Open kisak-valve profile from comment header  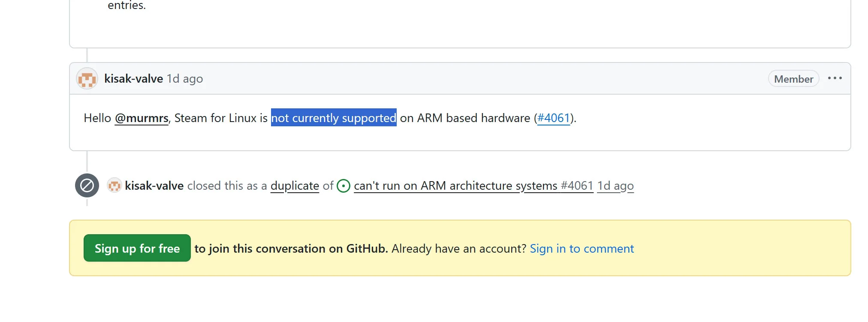[x=133, y=79]
